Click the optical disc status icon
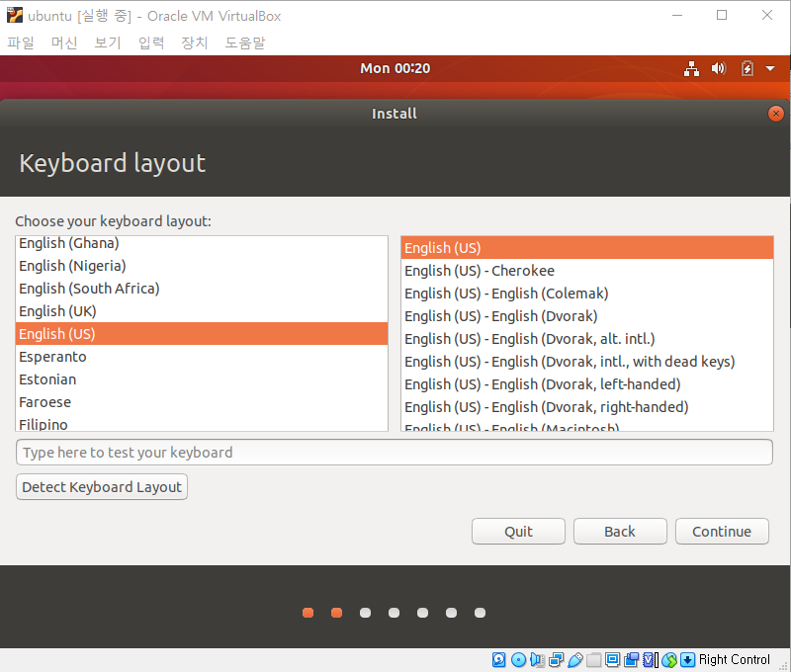 (518, 659)
